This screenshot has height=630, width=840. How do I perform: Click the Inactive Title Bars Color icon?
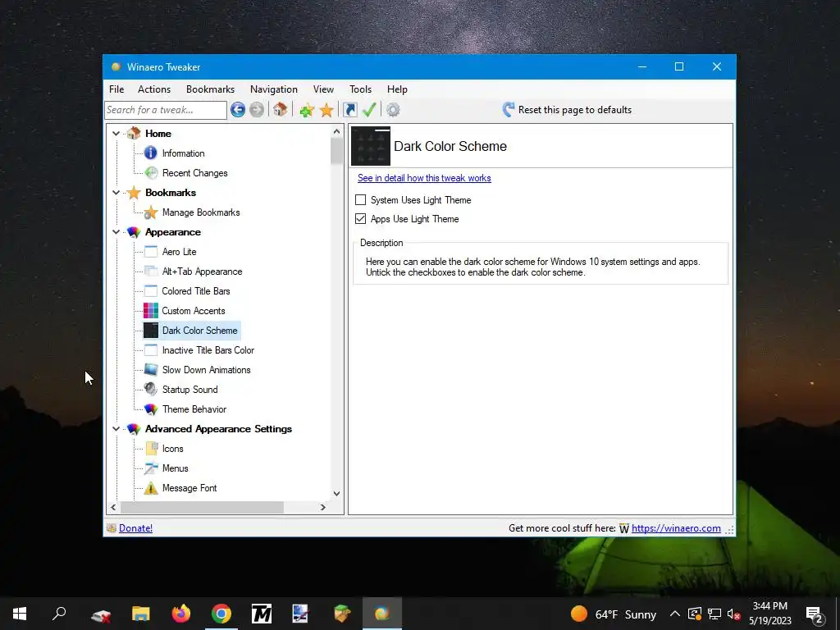pos(151,350)
